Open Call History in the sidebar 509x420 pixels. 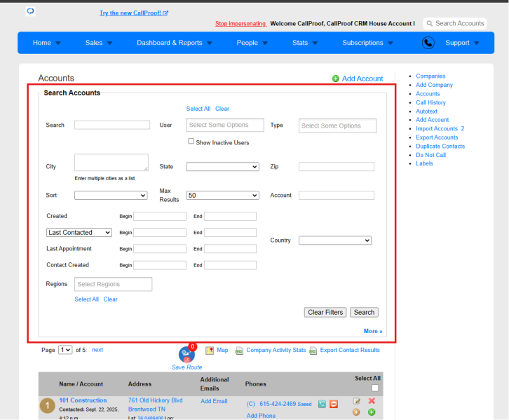point(430,102)
